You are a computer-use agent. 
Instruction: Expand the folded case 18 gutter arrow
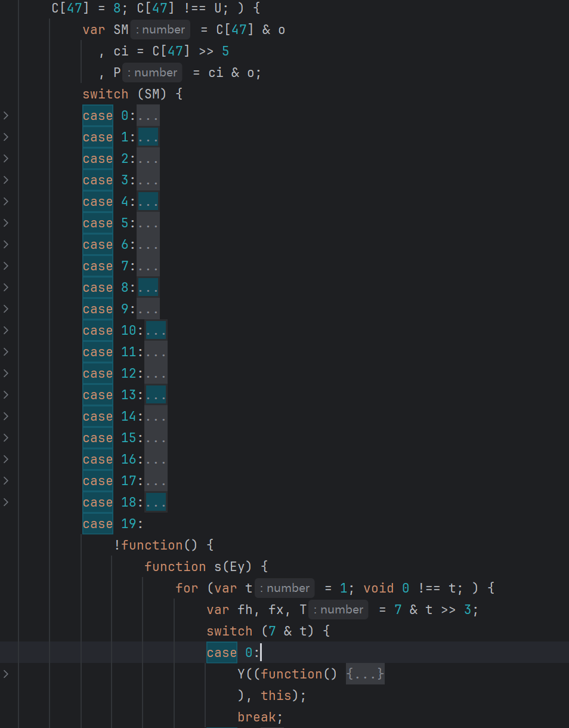pos(5,502)
